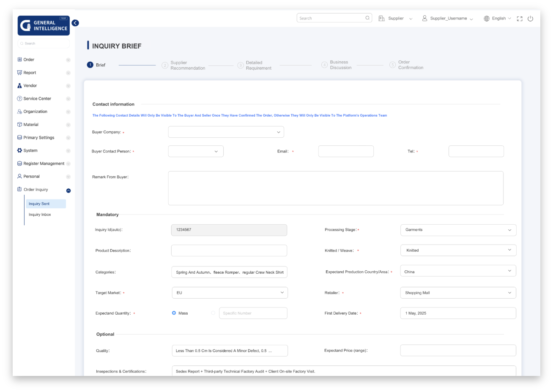This screenshot has width=553, height=392.
Task: Select the Mass quantity radio button
Action: [174, 313]
